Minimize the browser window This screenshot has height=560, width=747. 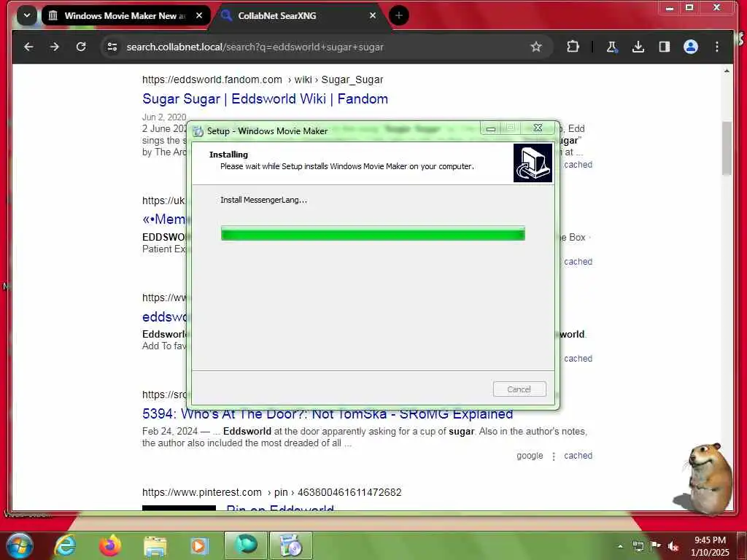click(x=670, y=8)
